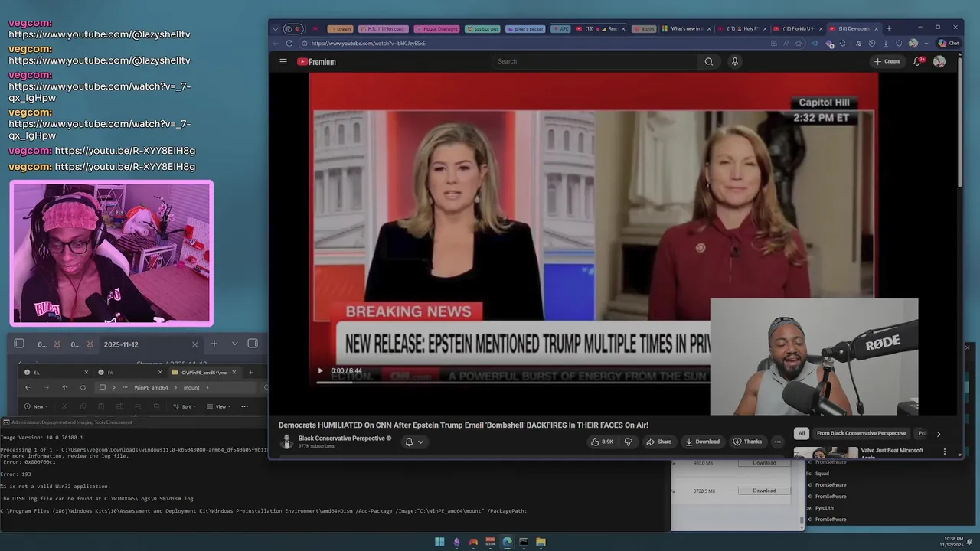
Task: Open options for Valve recommended video
Action: coord(944,452)
